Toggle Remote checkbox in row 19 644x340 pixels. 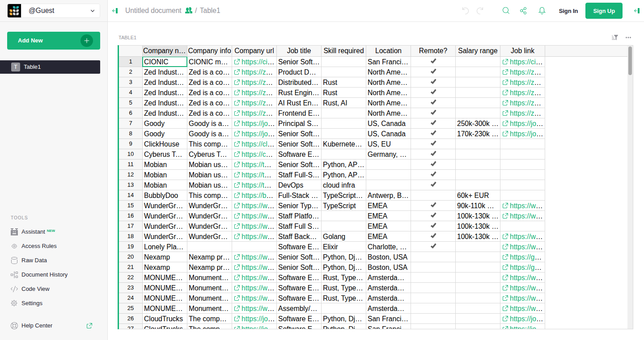click(433, 246)
